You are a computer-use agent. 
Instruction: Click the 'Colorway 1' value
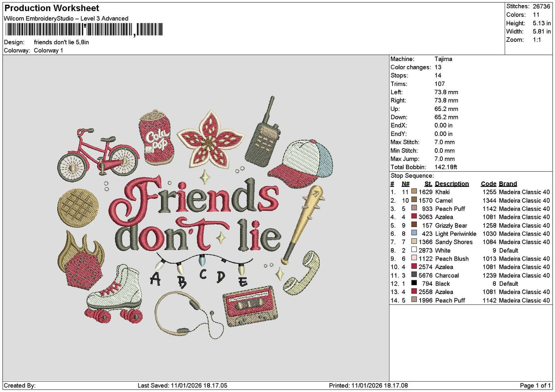click(x=48, y=50)
